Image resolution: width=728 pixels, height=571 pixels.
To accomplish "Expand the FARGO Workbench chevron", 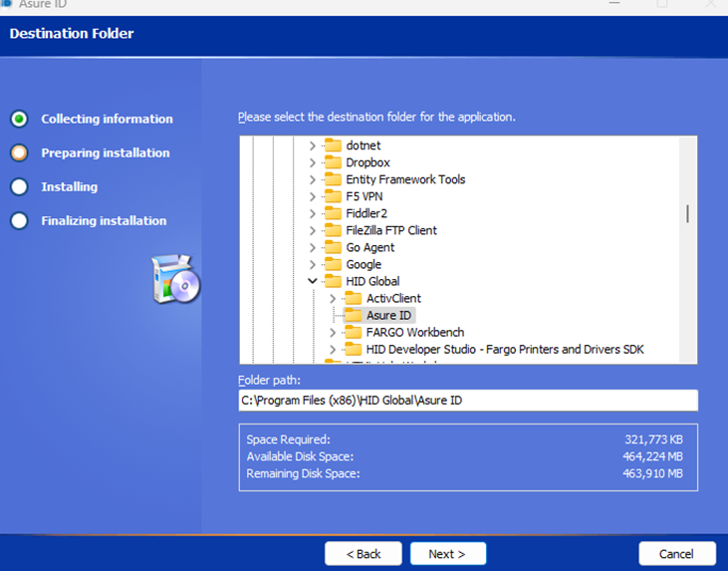I will [x=333, y=333].
